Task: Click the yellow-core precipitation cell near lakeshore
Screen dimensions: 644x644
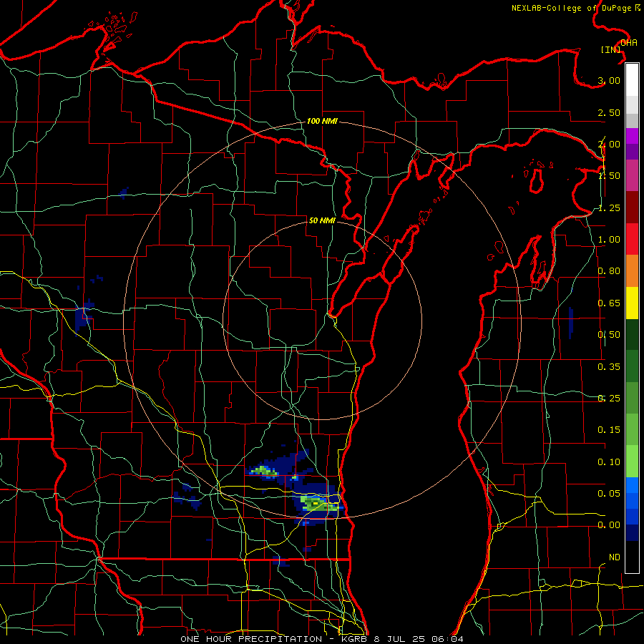Action: [x=316, y=503]
